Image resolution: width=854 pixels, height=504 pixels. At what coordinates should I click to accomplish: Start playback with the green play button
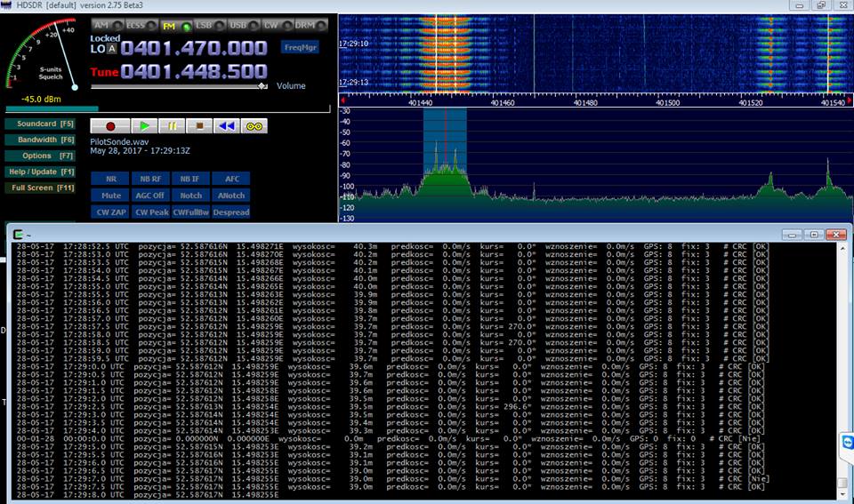144,126
